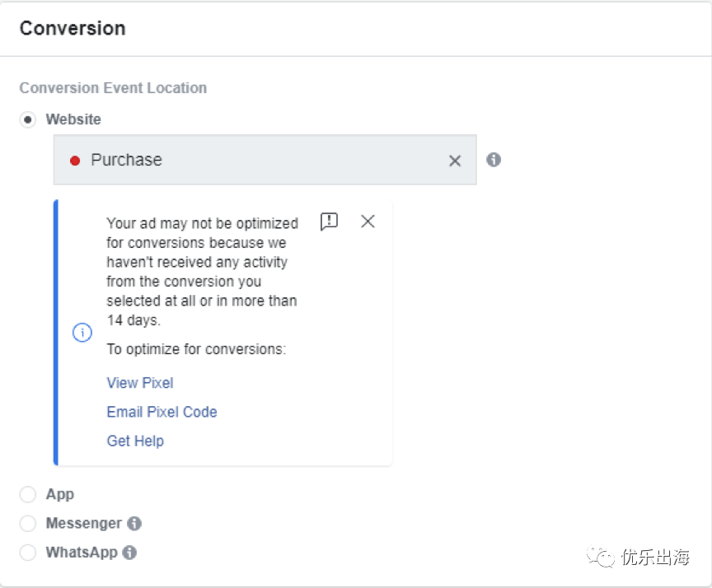
Task: Dismiss the optimization warning notice
Action: pyautogui.click(x=368, y=222)
